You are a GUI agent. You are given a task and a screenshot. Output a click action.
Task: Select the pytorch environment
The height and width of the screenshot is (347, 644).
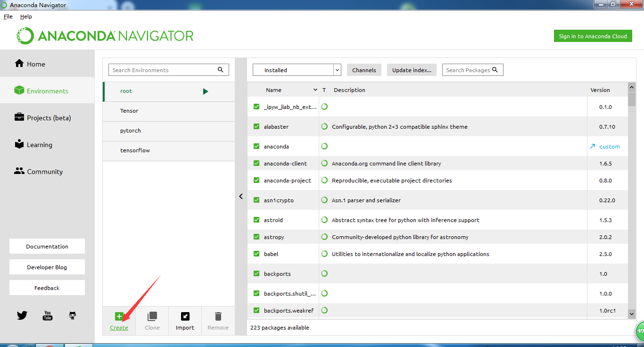tap(169, 131)
